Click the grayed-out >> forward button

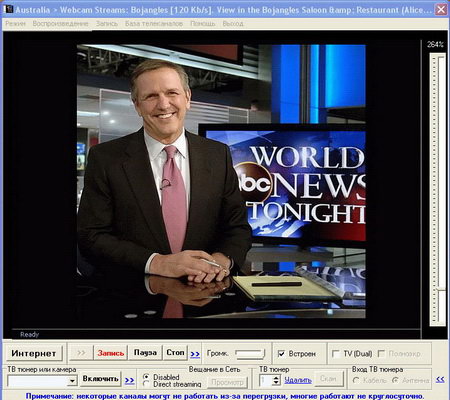pyautogui.click(x=81, y=353)
